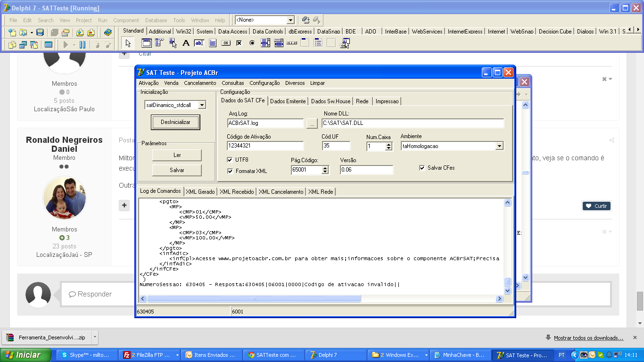The height and width of the screenshot is (362, 644).
Task: Click Pause program icon in Delphi
Action: 83,45
